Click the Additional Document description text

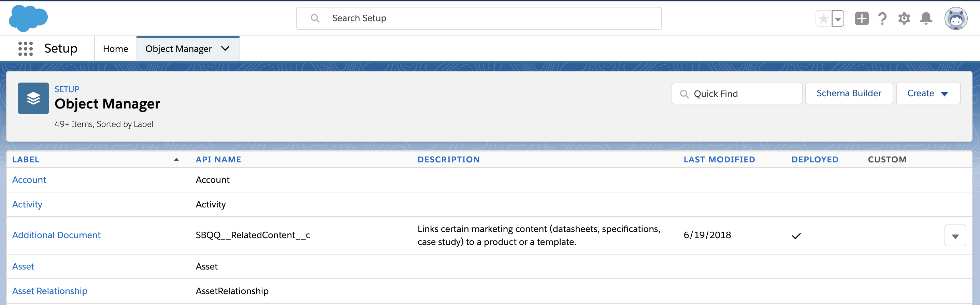[539, 235]
